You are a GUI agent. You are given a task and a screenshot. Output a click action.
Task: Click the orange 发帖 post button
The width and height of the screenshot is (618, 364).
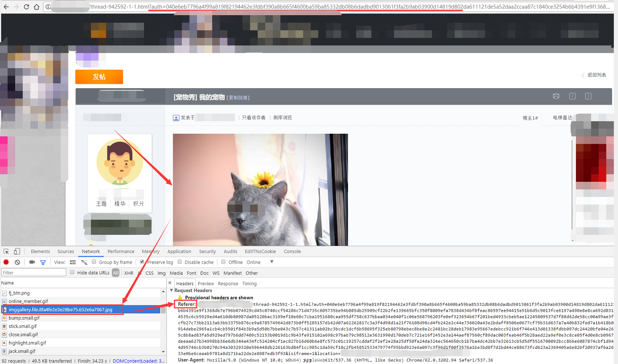pos(99,77)
